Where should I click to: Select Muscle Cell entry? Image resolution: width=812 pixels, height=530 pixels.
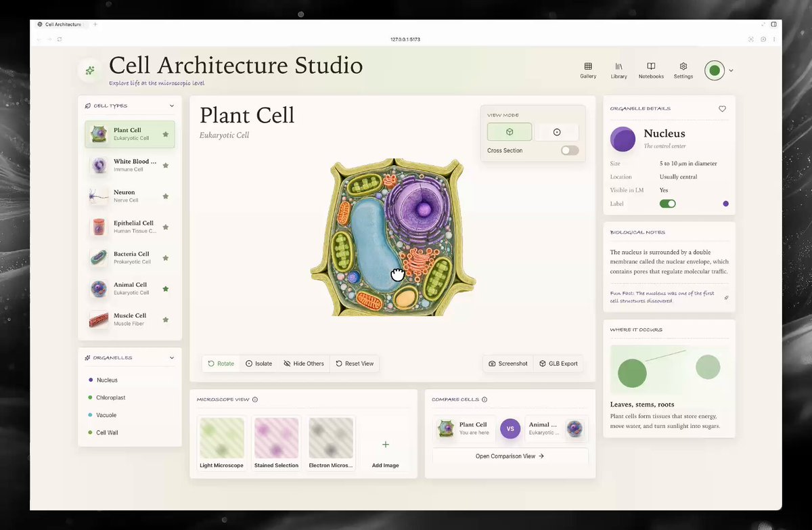[129, 319]
